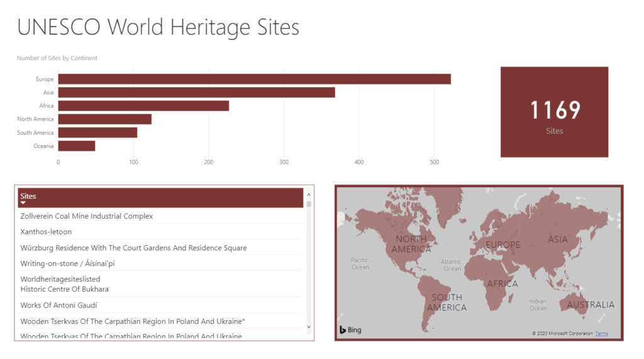Select Zollverein Coal Mine Industrial Complex row
Screen dimensions: 644x359
click(160, 216)
